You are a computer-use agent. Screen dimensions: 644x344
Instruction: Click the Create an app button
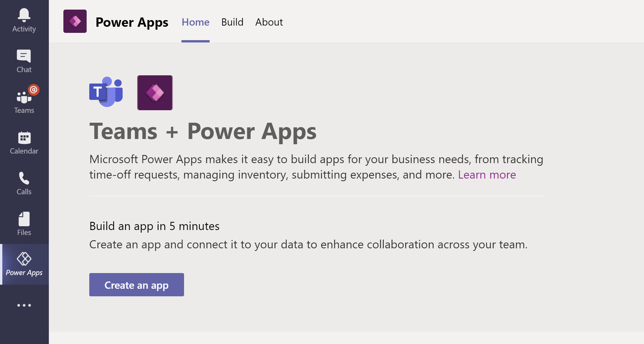(137, 285)
